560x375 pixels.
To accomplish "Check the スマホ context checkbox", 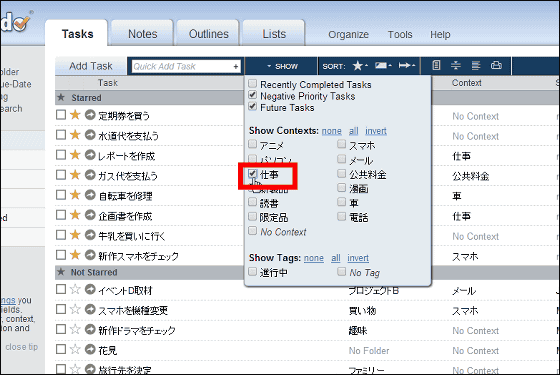I will coord(342,144).
